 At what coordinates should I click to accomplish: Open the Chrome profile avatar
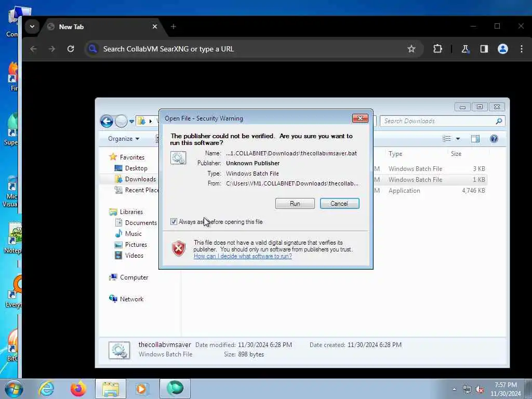click(x=502, y=49)
